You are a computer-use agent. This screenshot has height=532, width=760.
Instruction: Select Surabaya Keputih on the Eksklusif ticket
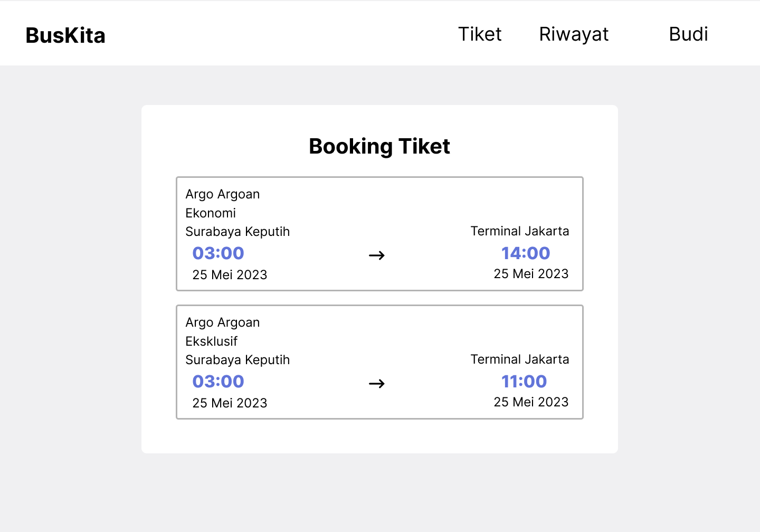click(237, 360)
